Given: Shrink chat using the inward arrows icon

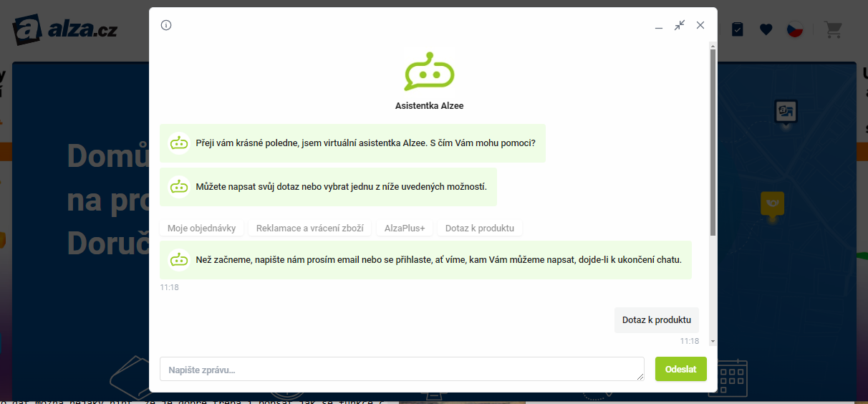Looking at the screenshot, I should [680, 25].
